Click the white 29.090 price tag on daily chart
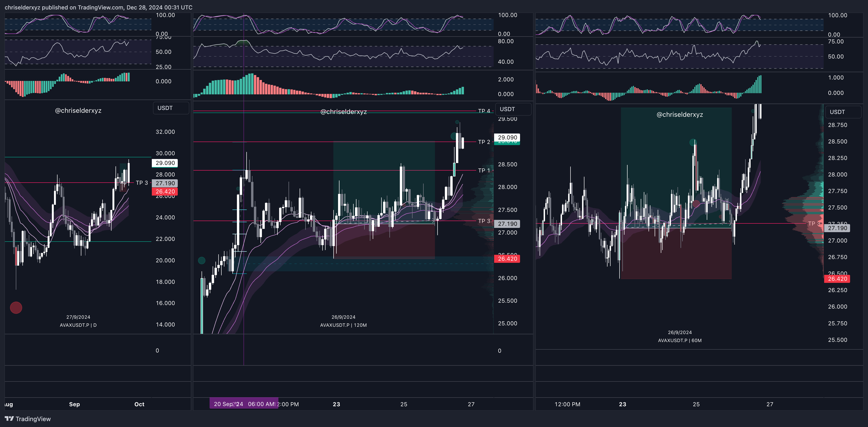 pyautogui.click(x=165, y=163)
